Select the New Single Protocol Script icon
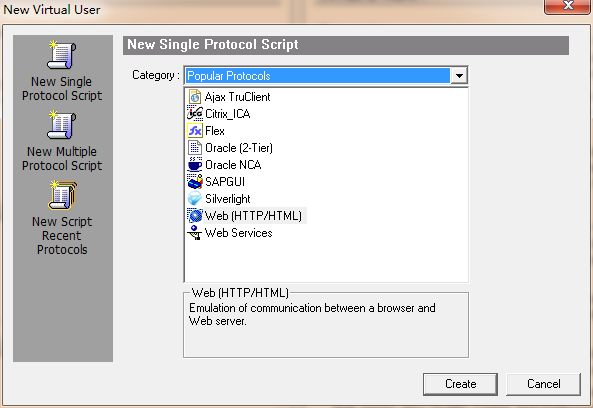593x408 pixels. click(x=62, y=55)
